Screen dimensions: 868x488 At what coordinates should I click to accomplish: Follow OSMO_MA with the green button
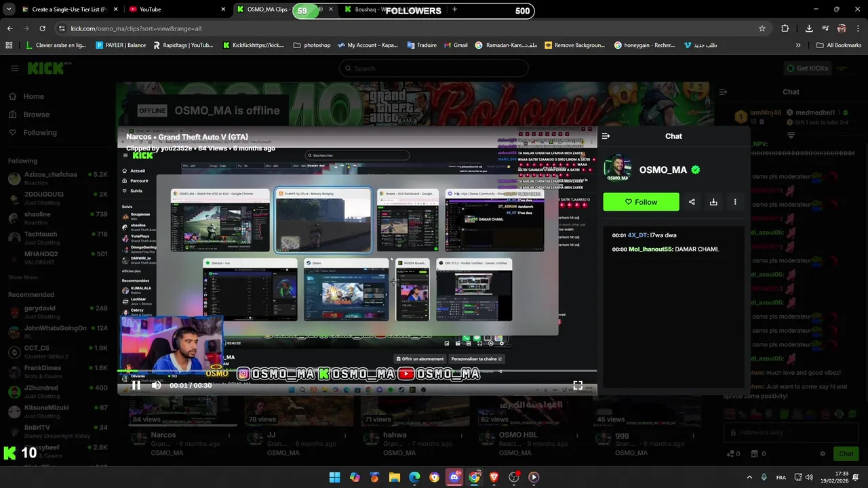(641, 202)
